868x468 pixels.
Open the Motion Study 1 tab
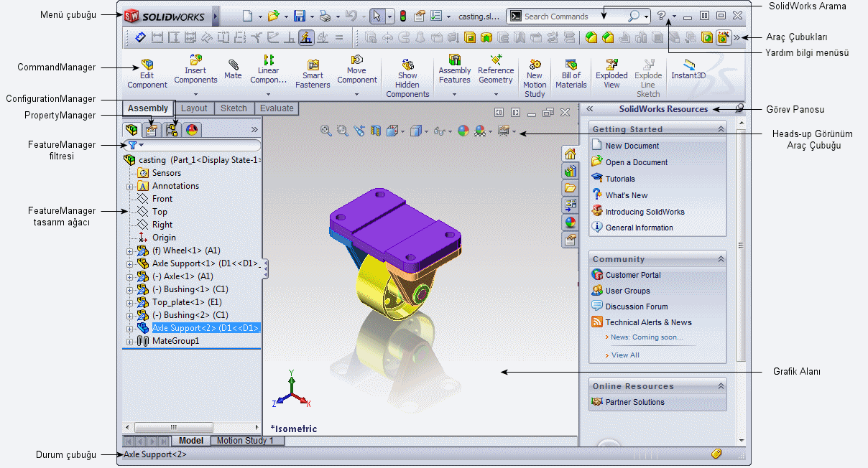(245, 441)
